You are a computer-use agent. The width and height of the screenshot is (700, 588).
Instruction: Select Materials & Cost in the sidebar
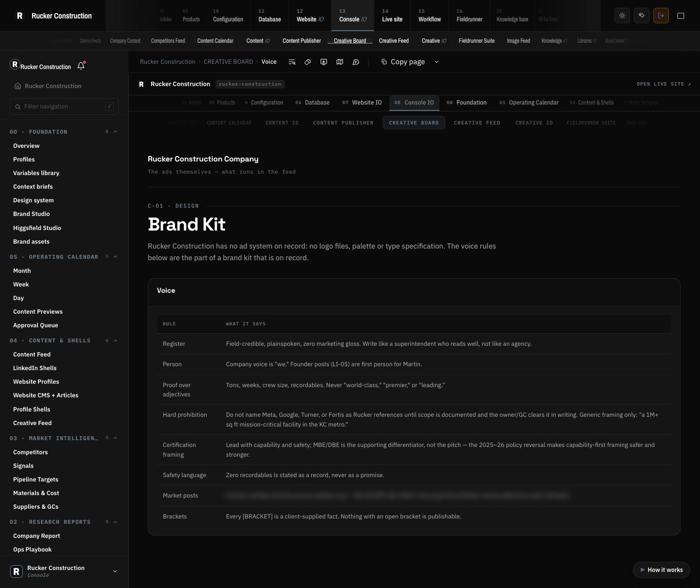coord(36,493)
